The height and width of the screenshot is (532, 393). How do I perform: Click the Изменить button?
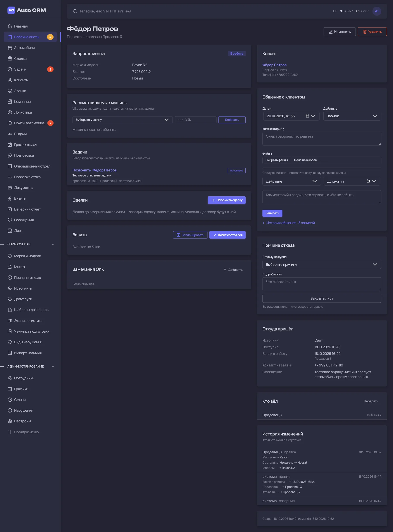[x=340, y=32]
